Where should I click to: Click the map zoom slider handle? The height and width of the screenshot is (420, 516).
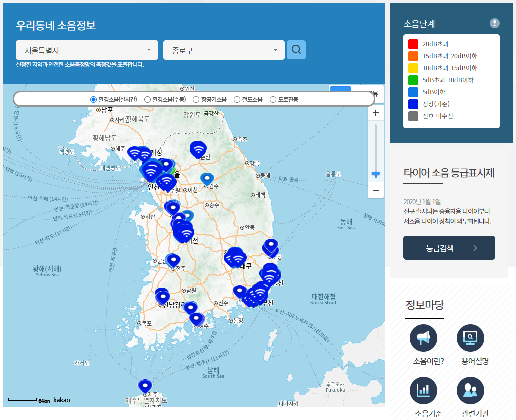376,174
